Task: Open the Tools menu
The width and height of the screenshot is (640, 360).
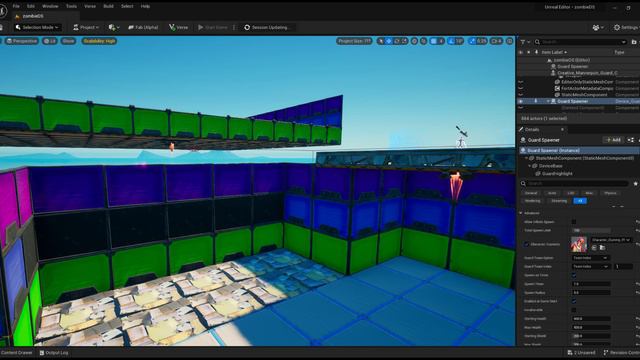Action: [x=71, y=6]
